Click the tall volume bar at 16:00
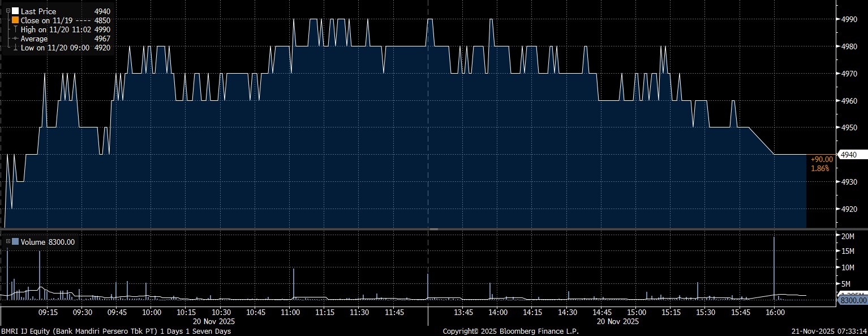Viewport: 868px width, 336px height. click(x=774, y=266)
